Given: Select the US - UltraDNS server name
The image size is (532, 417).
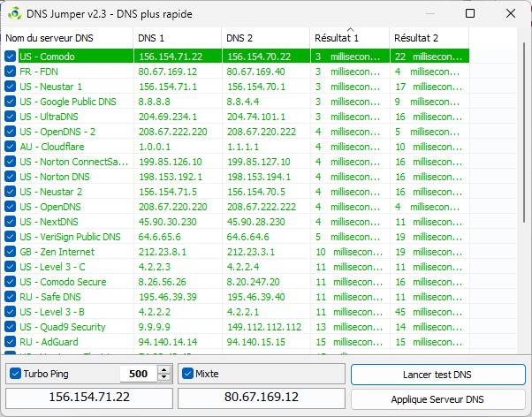Looking at the screenshot, I should pyautogui.click(x=49, y=117).
